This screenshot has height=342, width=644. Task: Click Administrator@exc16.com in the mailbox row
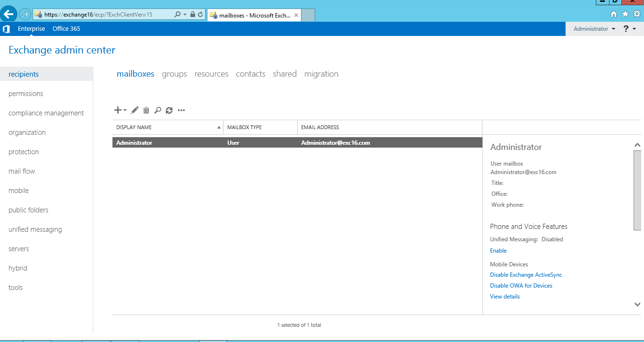click(335, 143)
